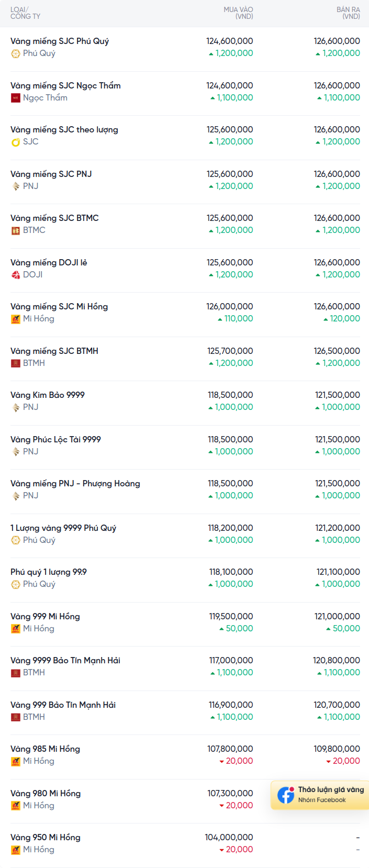Screen dimensions: 369x868
Task: Click the BTMH logo under Vàng miếng SJC BTMH
Action: (16, 363)
